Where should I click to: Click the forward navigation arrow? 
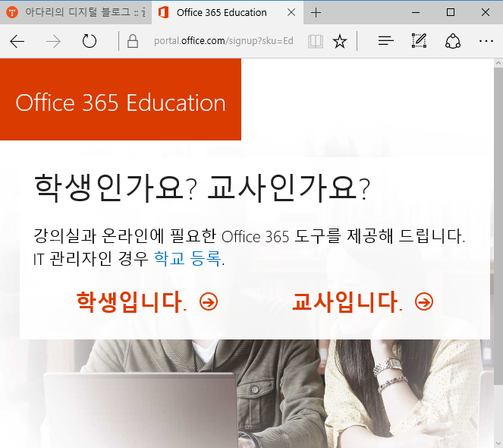(x=53, y=42)
